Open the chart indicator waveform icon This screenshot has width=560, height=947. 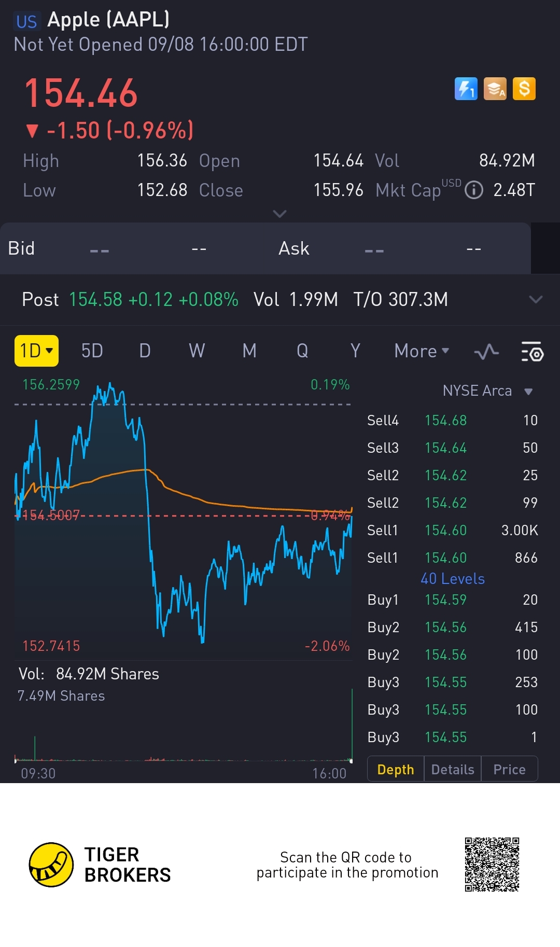(x=486, y=352)
